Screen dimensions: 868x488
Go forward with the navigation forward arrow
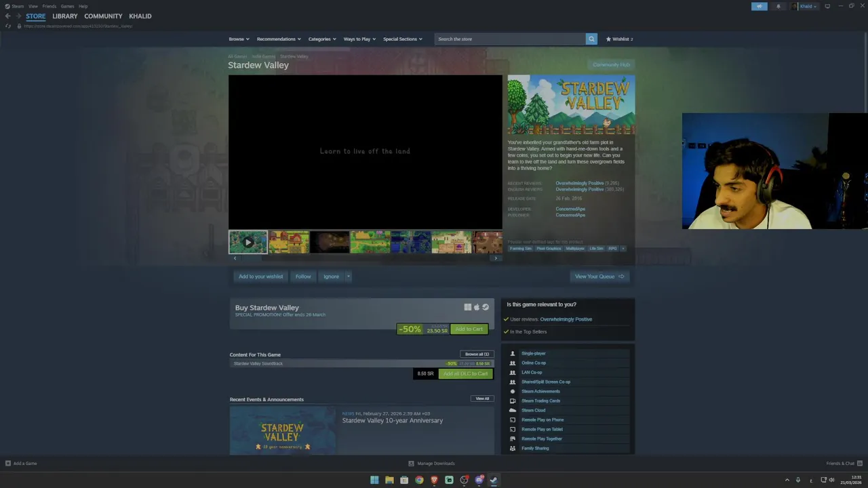tap(18, 16)
